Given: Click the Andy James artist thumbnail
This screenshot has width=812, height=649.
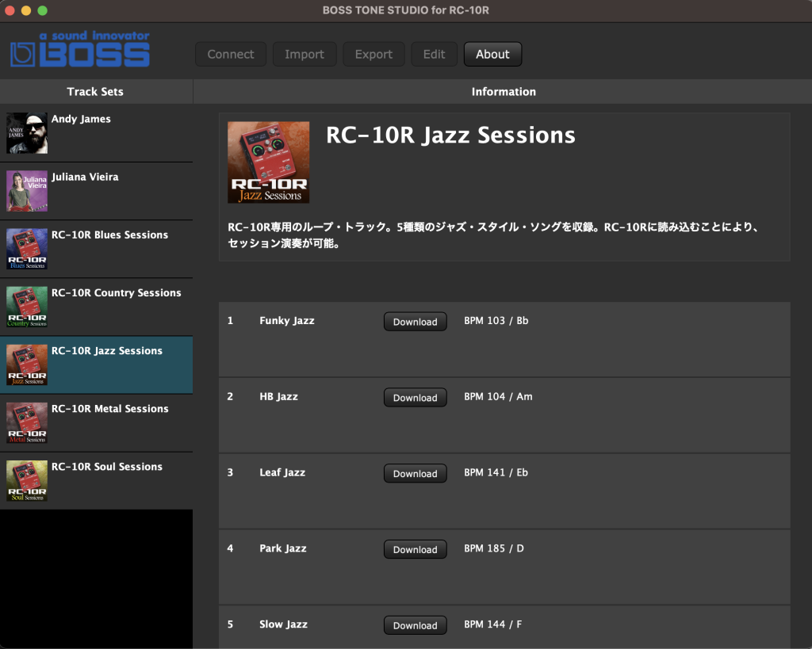Looking at the screenshot, I should 27,133.
